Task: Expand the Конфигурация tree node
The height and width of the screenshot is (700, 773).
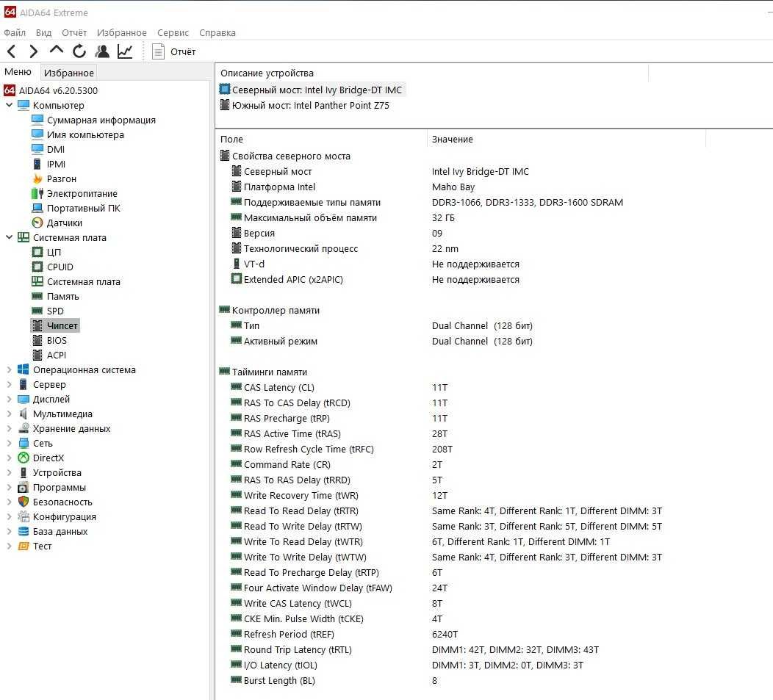Action: tap(9, 516)
